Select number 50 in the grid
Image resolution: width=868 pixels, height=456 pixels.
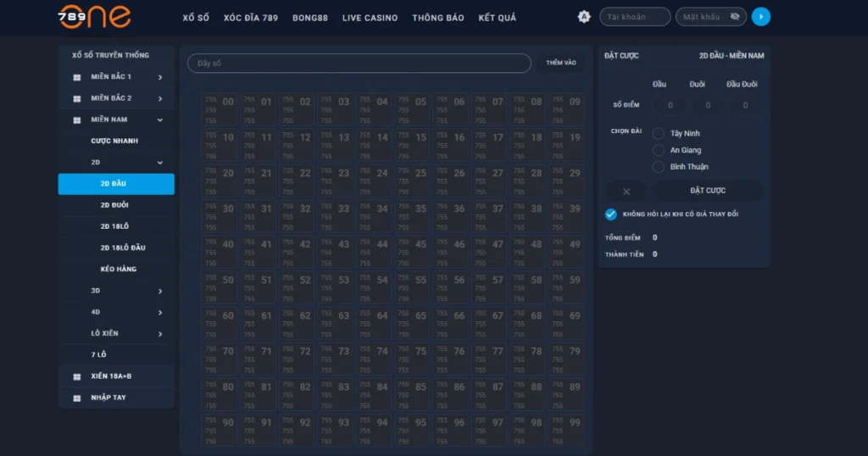[220, 288]
